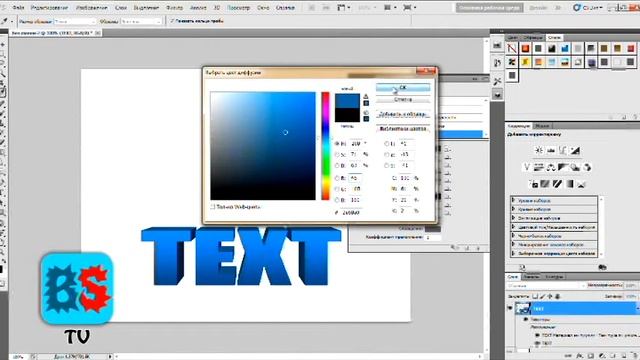Expand Уровни наборы presets
The width and height of the screenshot is (640, 360).
[513, 200]
